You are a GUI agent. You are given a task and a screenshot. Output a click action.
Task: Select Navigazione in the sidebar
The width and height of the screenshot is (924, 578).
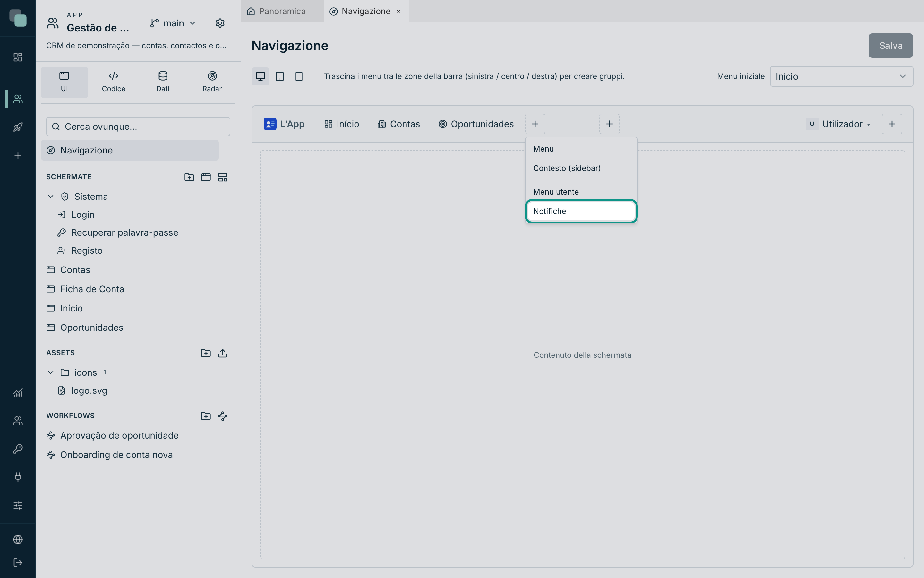point(130,150)
